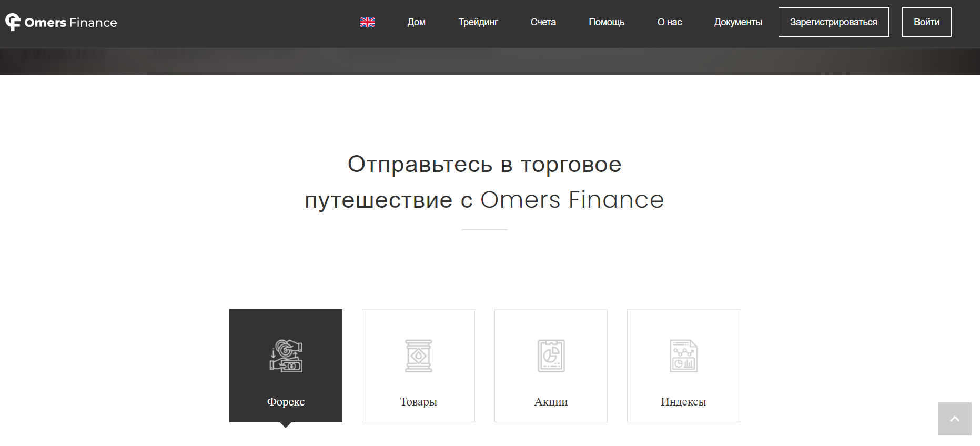Open the Помощь menu
This screenshot has width=980, height=446.
coord(607,22)
